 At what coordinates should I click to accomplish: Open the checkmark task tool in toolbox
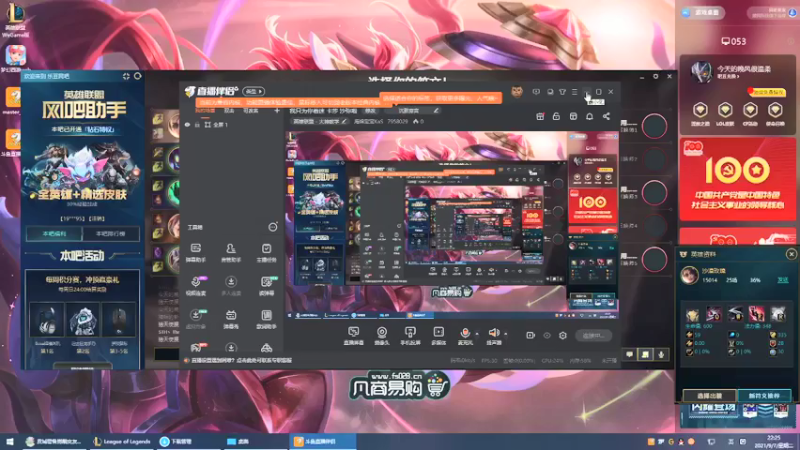(266, 252)
